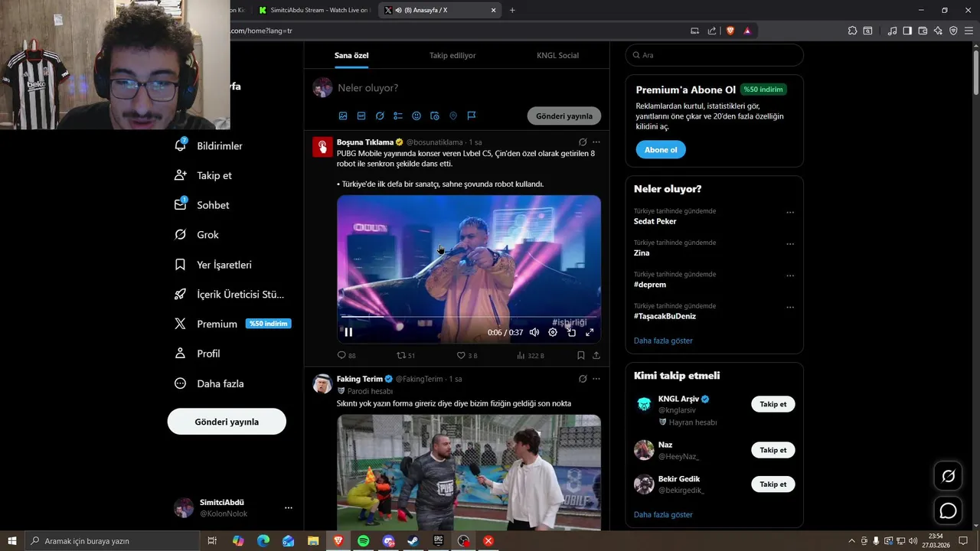980x551 pixels.
Task: Open Bildirimler notifications in sidebar
Action: coord(208,145)
